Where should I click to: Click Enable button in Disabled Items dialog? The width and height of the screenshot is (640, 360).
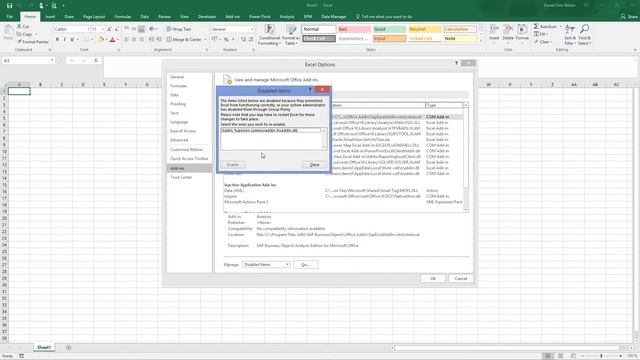[x=233, y=164]
